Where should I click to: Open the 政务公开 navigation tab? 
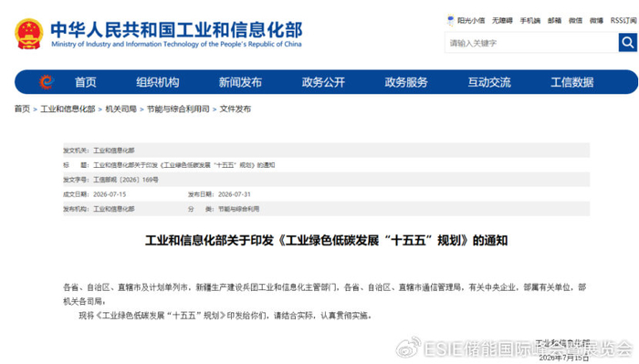coord(323,82)
